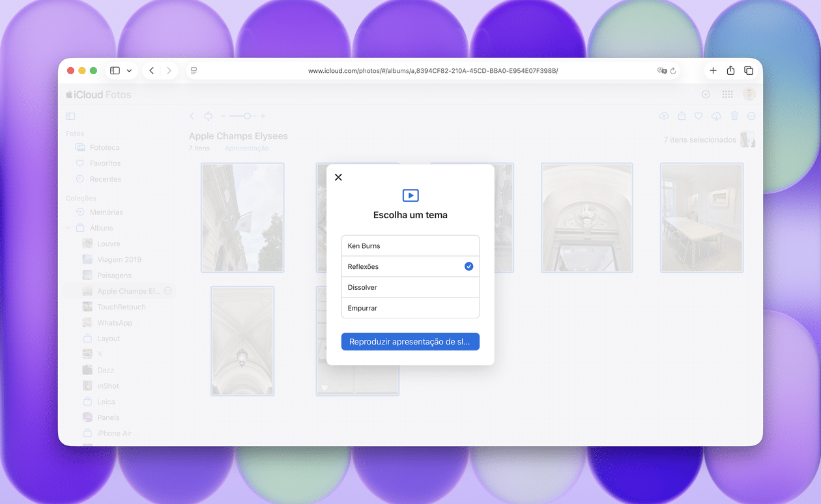This screenshot has height=504, width=821.
Task: Select the Dissolver theme
Action: [x=410, y=287]
